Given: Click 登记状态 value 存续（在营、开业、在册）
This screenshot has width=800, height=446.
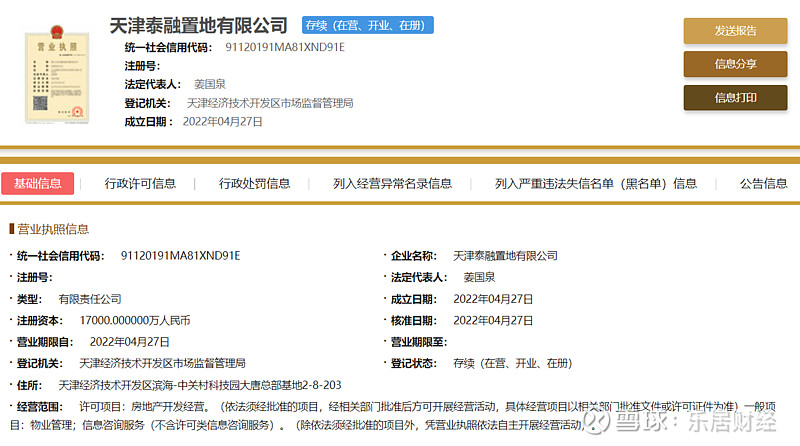Looking at the screenshot, I should click(x=513, y=363).
